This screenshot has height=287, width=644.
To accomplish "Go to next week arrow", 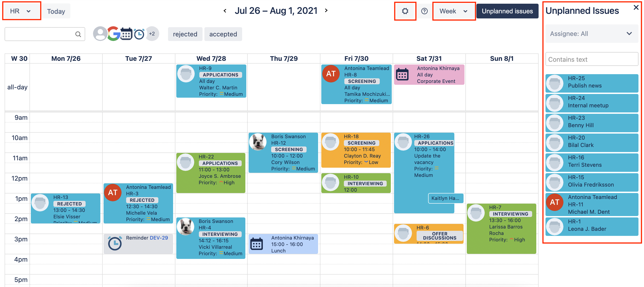I will [326, 11].
